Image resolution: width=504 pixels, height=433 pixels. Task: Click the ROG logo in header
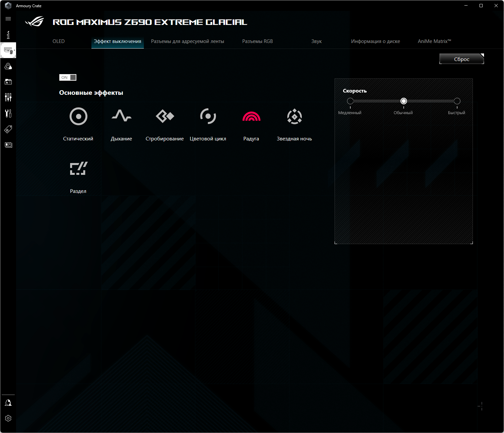pos(35,22)
